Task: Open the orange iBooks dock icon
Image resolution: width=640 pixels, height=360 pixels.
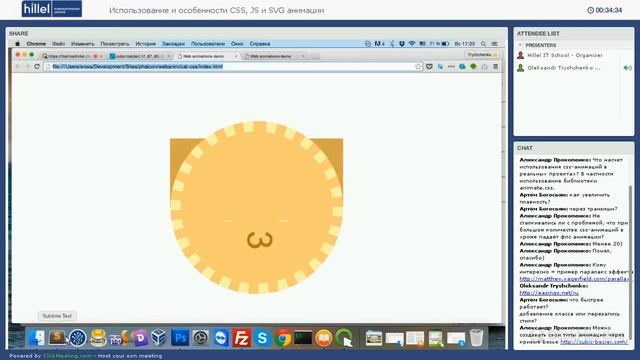Action: coord(324,338)
